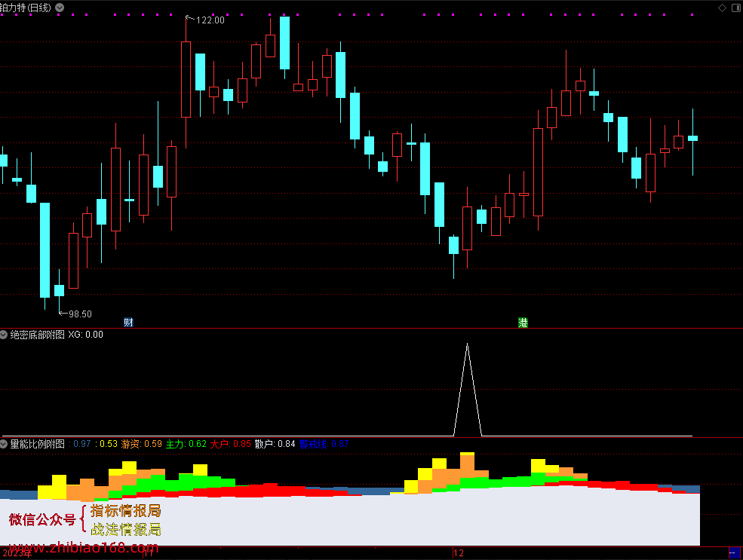Click the 游资: 0.59 legend label

point(141,444)
